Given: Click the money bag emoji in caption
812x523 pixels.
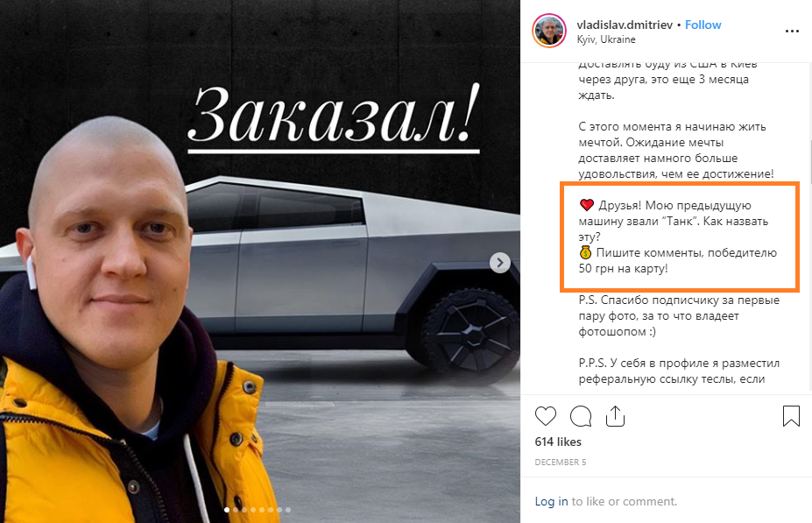Looking at the screenshot, I should point(585,252).
